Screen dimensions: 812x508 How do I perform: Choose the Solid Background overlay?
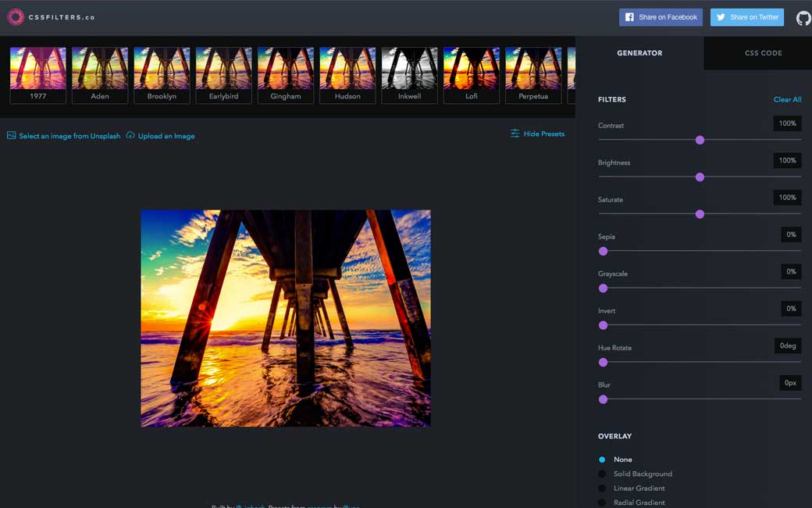[602, 474]
